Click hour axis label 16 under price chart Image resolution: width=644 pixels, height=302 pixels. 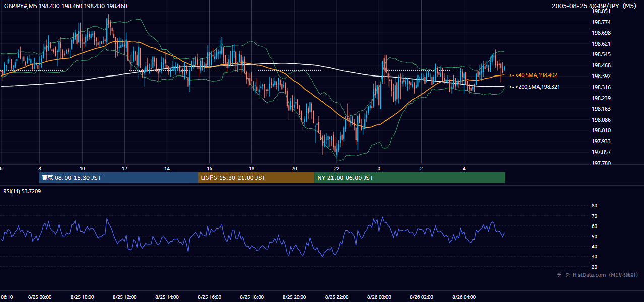pos(209,169)
